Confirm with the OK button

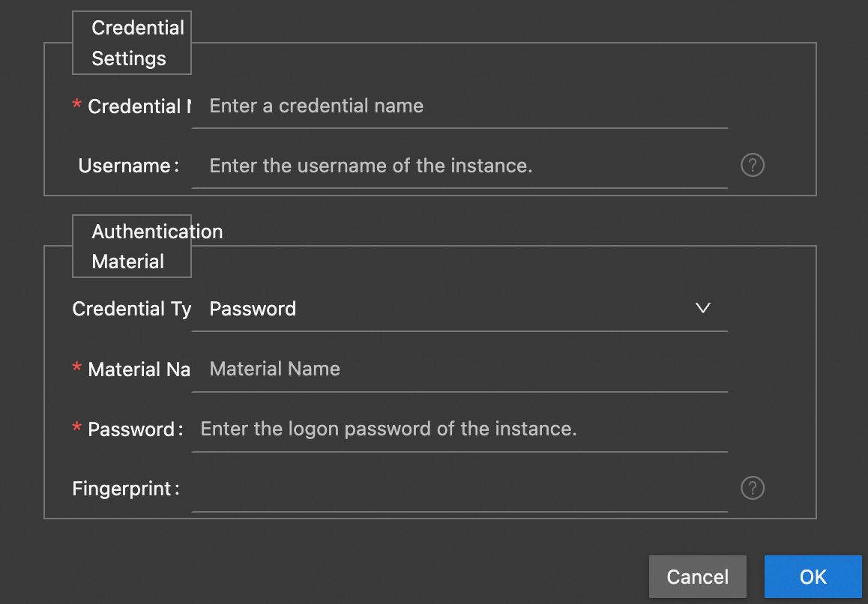point(813,576)
